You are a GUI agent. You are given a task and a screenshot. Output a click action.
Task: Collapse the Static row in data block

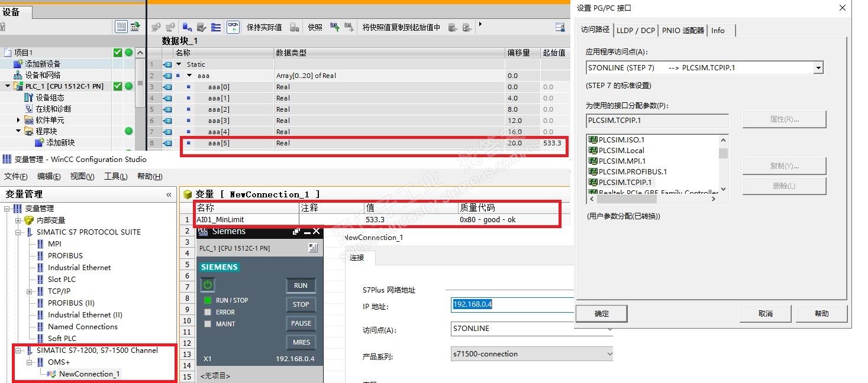[179, 64]
